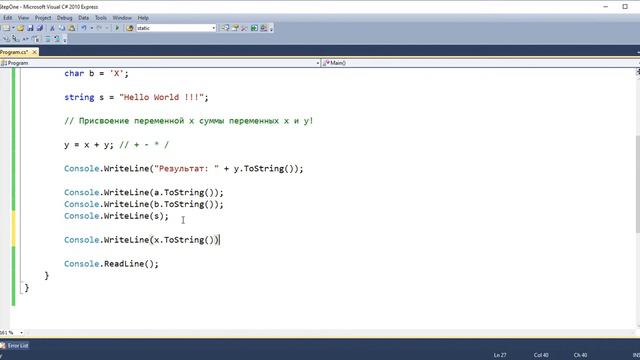Click the 'Ch 40' status bar indicator

pyautogui.click(x=580, y=355)
